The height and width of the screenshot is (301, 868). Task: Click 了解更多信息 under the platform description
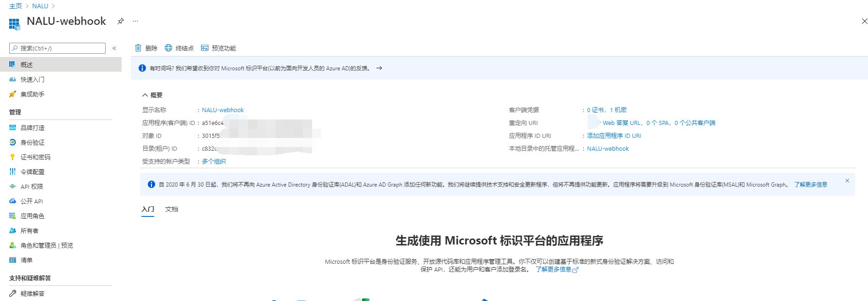[x=557, y=269]
